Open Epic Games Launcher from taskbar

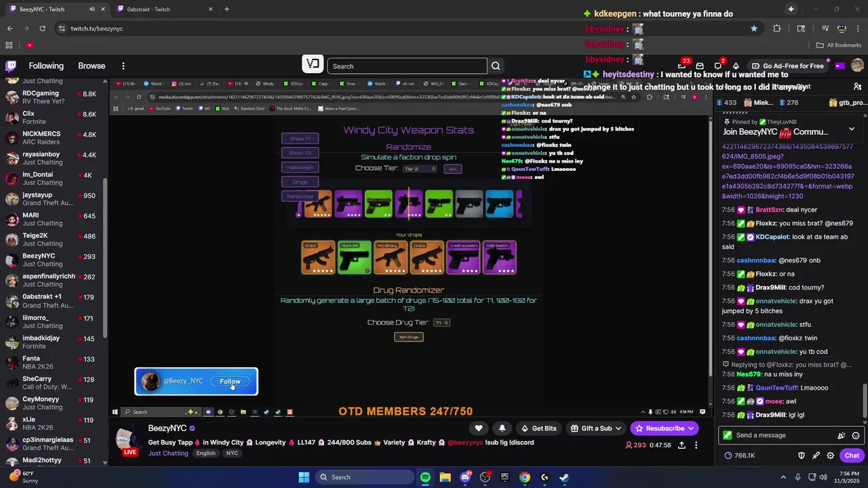pyautogui.click(x=505, y=477)
